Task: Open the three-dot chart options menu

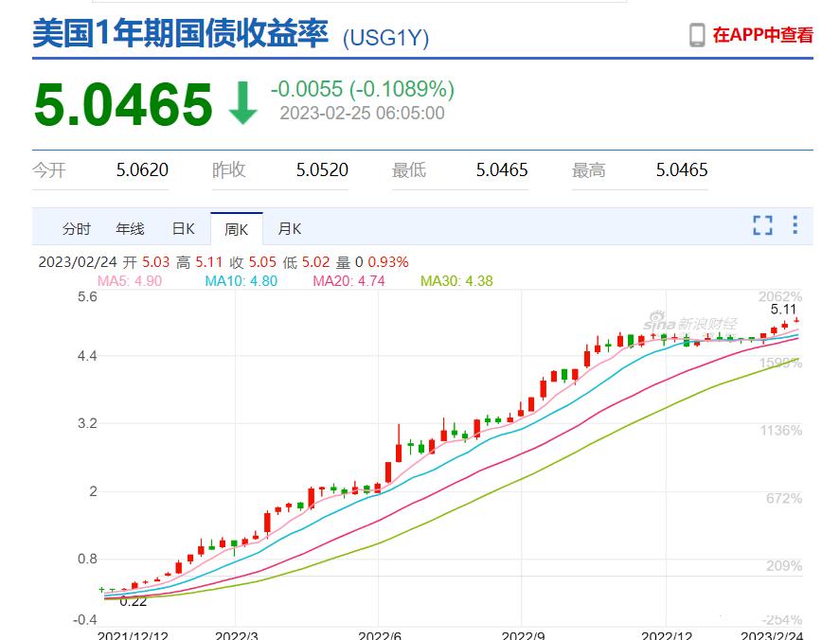Action: coord(794,225)
